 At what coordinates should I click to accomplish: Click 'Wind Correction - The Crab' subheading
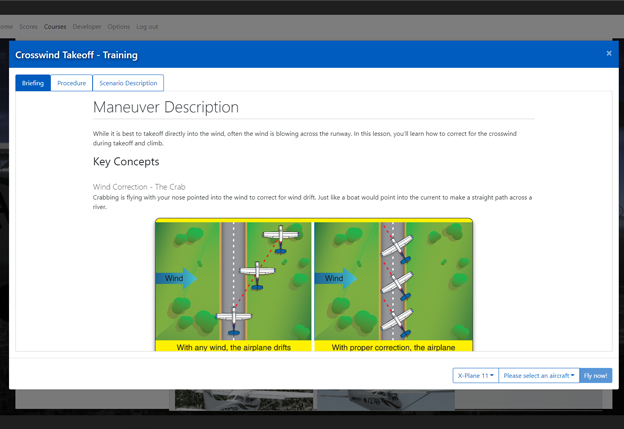pos(139,187)
